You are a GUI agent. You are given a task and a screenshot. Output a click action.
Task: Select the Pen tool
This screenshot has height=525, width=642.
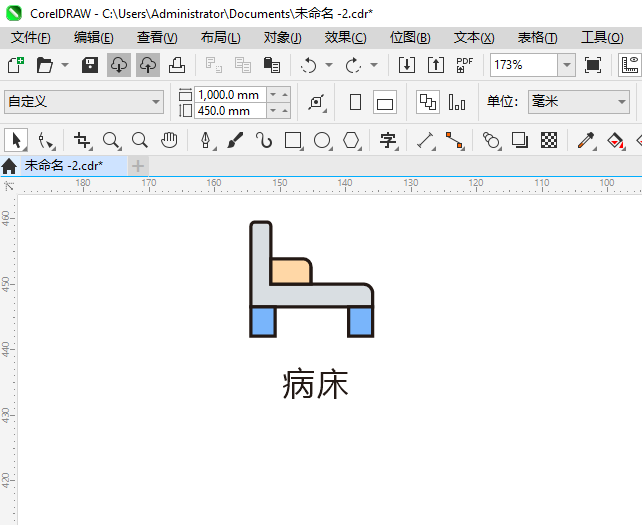(206, 140)
